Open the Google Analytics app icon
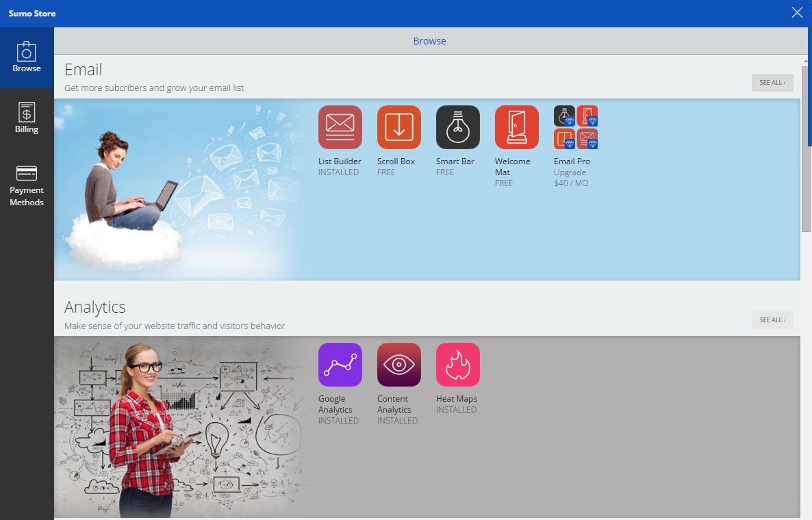This screenshot has height=520, width=812. coord(340,365)
